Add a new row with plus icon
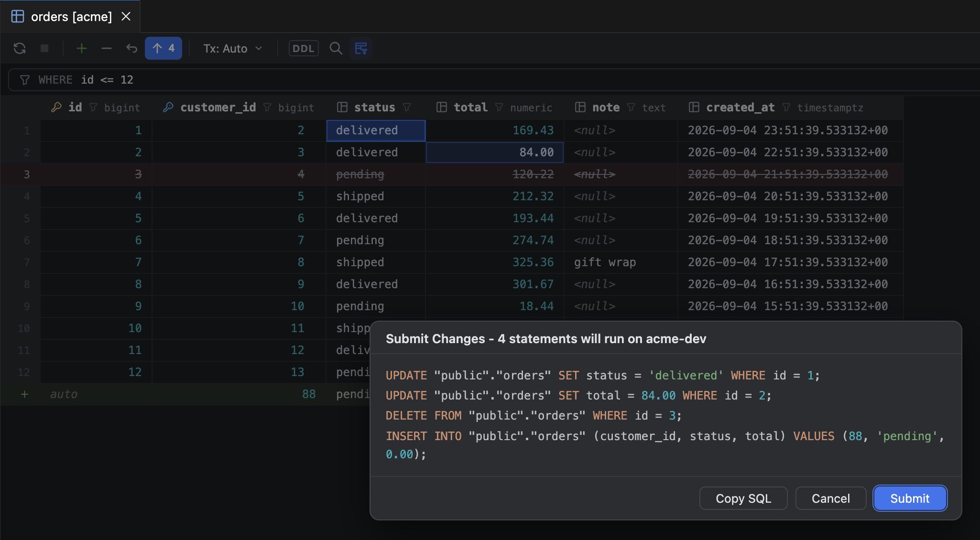980x540 pixels. (82, 48)
